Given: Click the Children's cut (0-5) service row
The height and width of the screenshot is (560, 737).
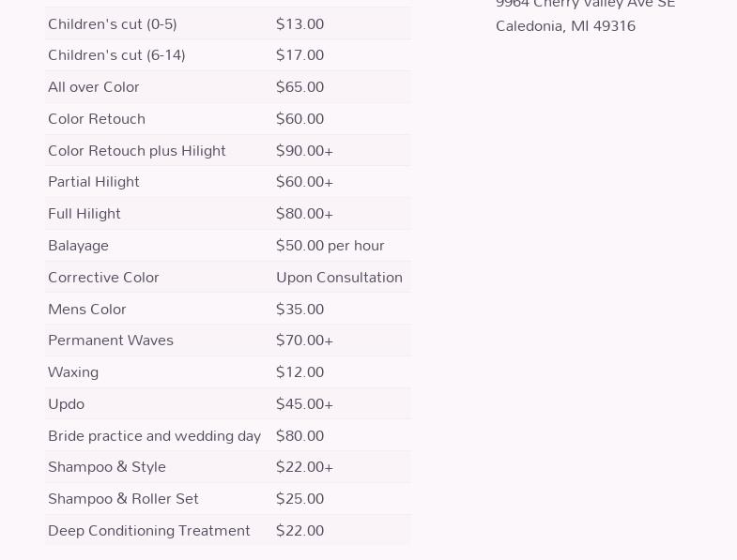Looking at the screenshot, I should [113, 23].
